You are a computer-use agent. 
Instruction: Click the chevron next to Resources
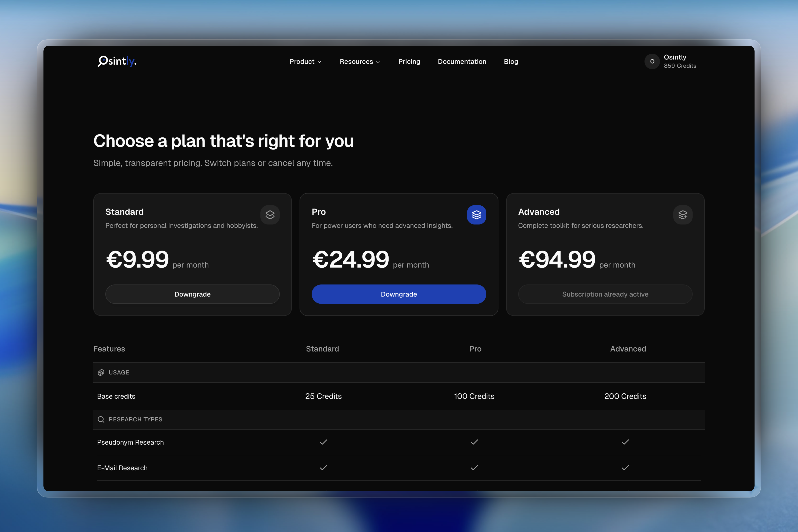point(378,62)
